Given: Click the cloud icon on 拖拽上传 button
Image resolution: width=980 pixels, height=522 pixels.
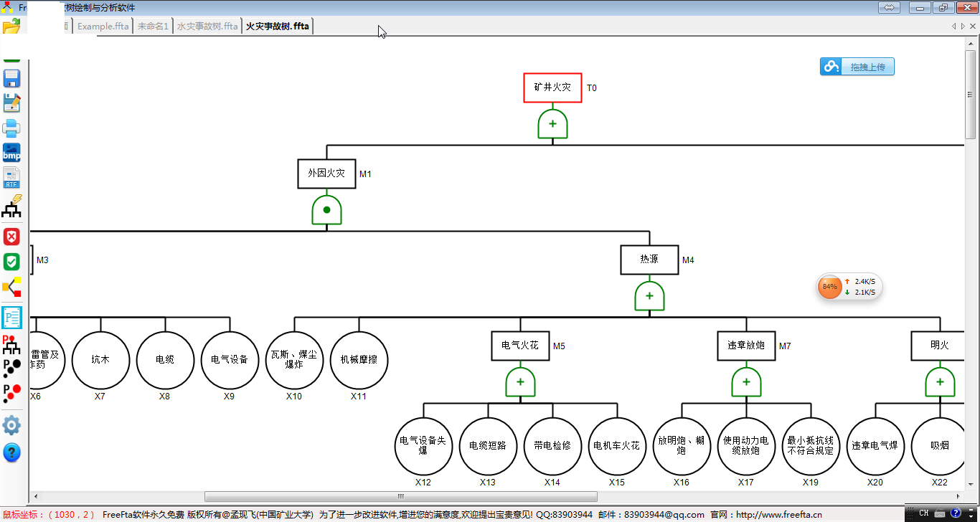Looking at the screenshot, I should [x=831, y=67].
